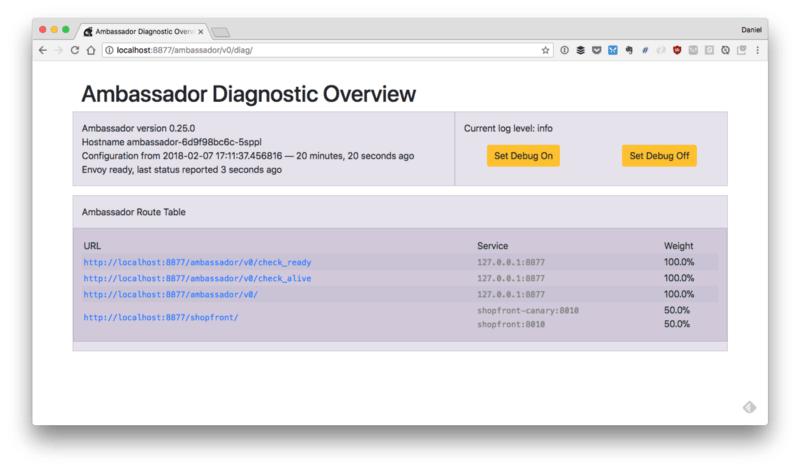
Task: Click the red shield extension icon
Action: tap(677, 50)
